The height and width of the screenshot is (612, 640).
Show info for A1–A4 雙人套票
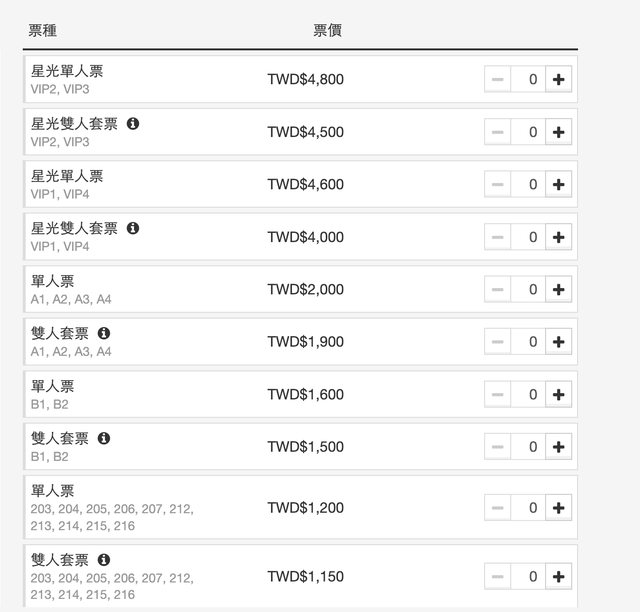[104, 333]
